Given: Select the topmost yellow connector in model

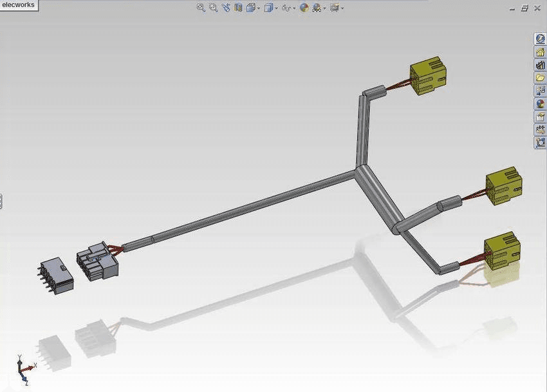Looking at the screenshot, I should point(428,76).
